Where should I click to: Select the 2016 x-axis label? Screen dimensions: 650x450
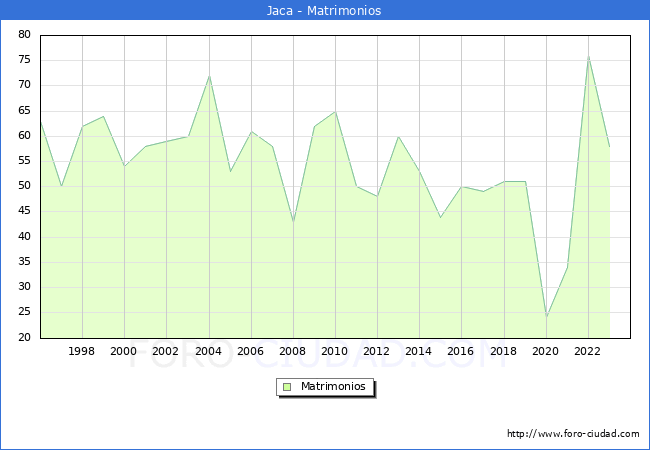(x=461, y=352)
